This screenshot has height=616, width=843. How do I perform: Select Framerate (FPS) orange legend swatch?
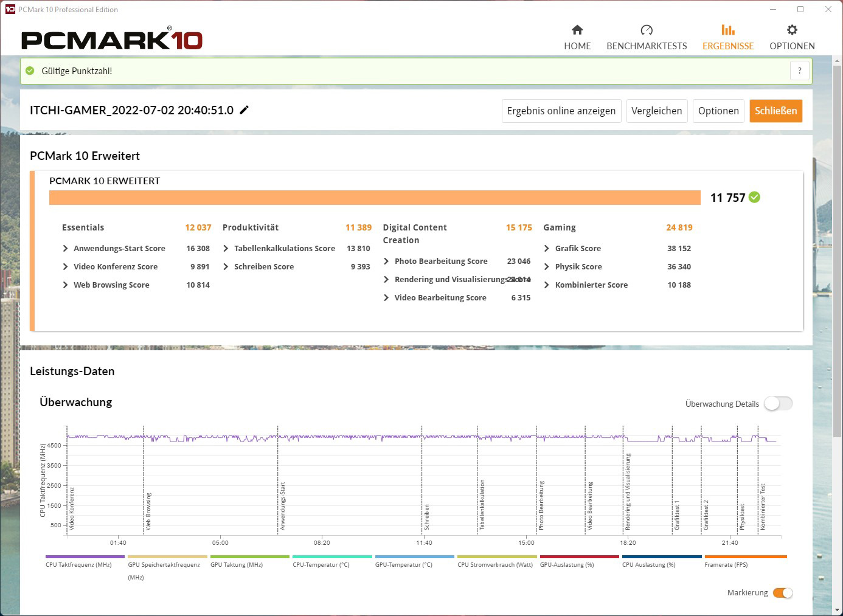[x=746, y=556]
